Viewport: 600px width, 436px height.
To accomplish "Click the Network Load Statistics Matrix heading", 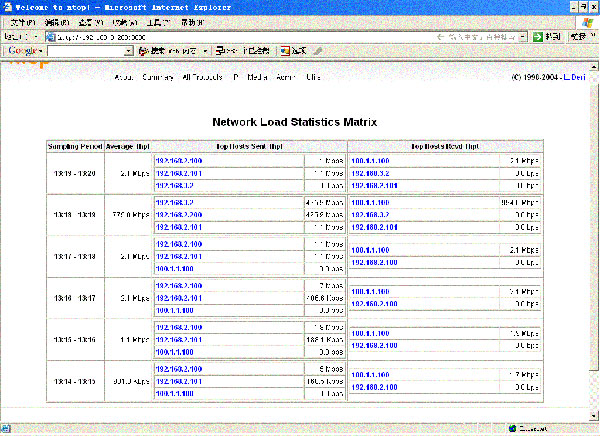I will 295,122.
